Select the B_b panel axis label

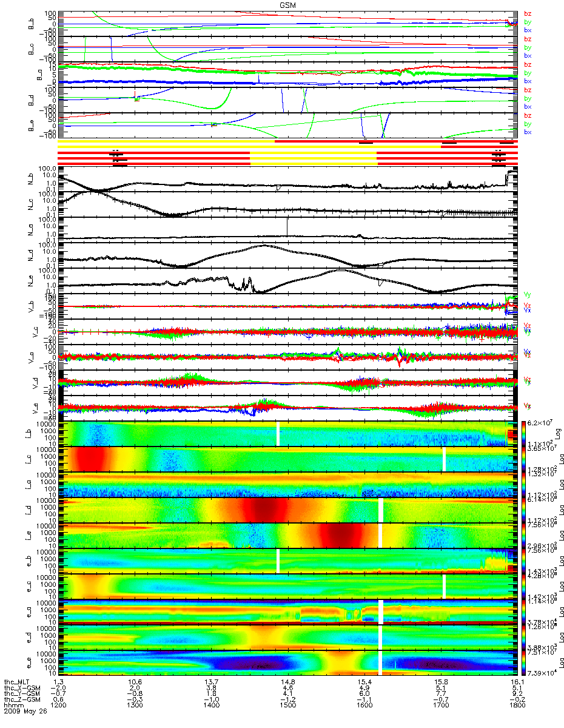tap(32, 24)
